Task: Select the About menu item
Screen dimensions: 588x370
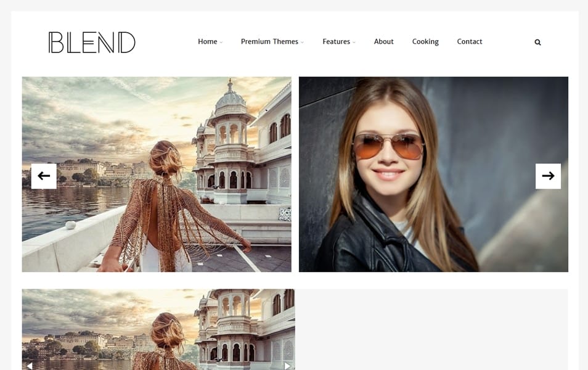Action: point(383,41)
